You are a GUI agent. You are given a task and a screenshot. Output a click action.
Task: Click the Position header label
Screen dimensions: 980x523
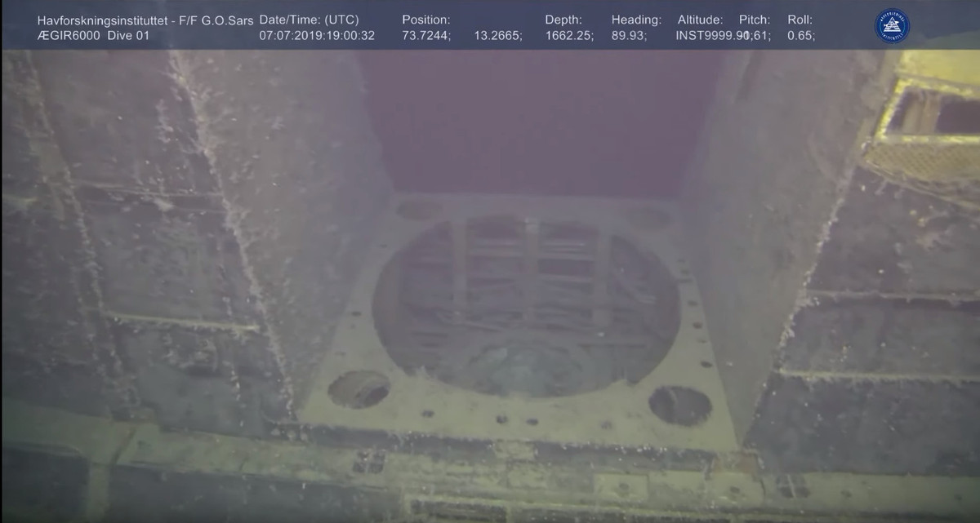coord(425,19)
